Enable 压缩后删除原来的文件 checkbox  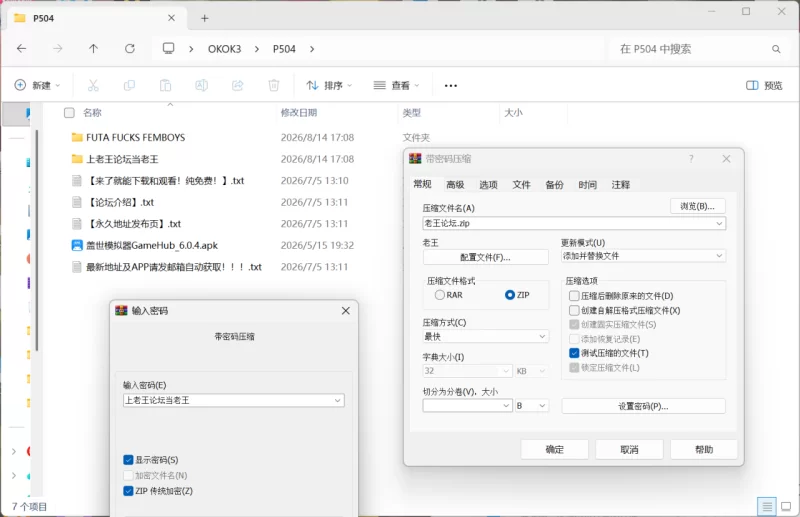[x=574, y=296]
